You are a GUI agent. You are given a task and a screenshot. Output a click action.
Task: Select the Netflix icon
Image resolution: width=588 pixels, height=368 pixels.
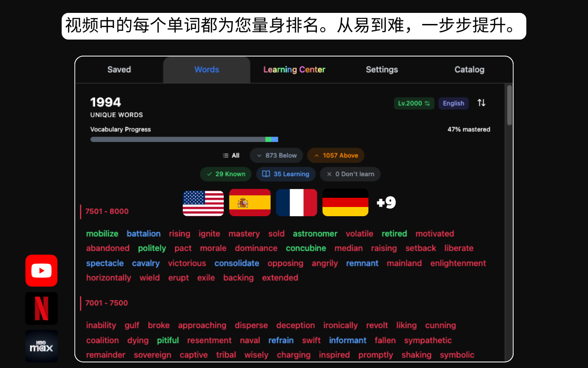(x=41, y=308)
